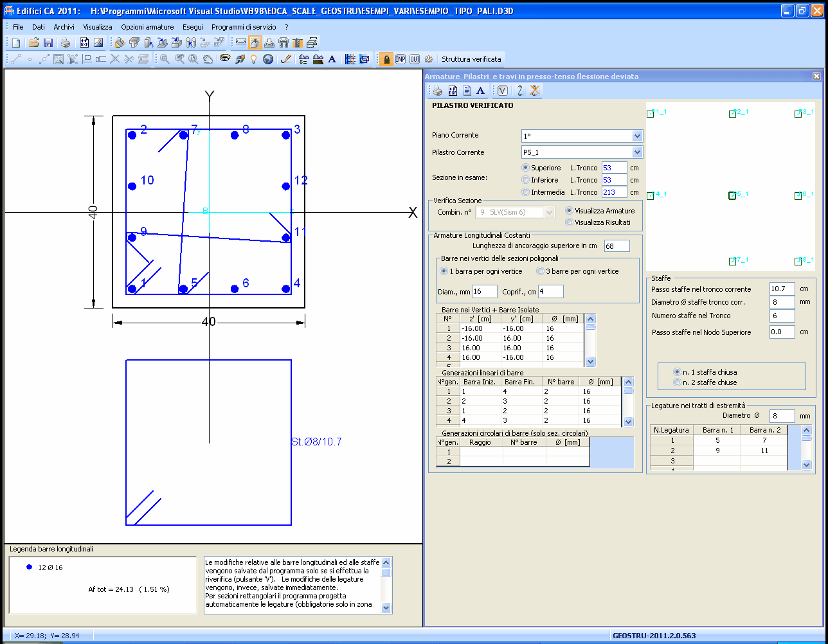
Task: Click the 'Struttura verificata' status label in the toolbar
Action: point(471,59)
